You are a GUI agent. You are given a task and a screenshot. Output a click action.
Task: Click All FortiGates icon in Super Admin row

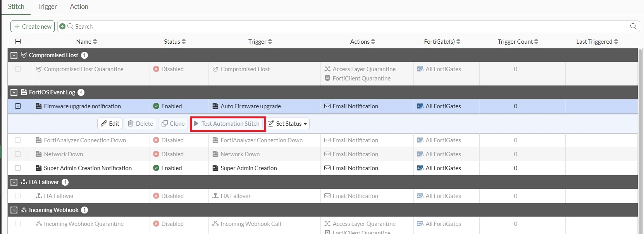420,168
